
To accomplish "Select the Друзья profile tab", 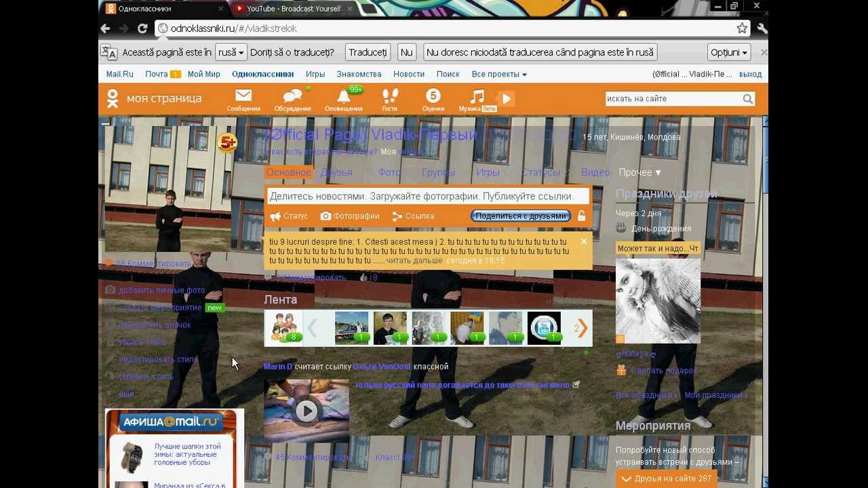I will click(x=336, y=172).
